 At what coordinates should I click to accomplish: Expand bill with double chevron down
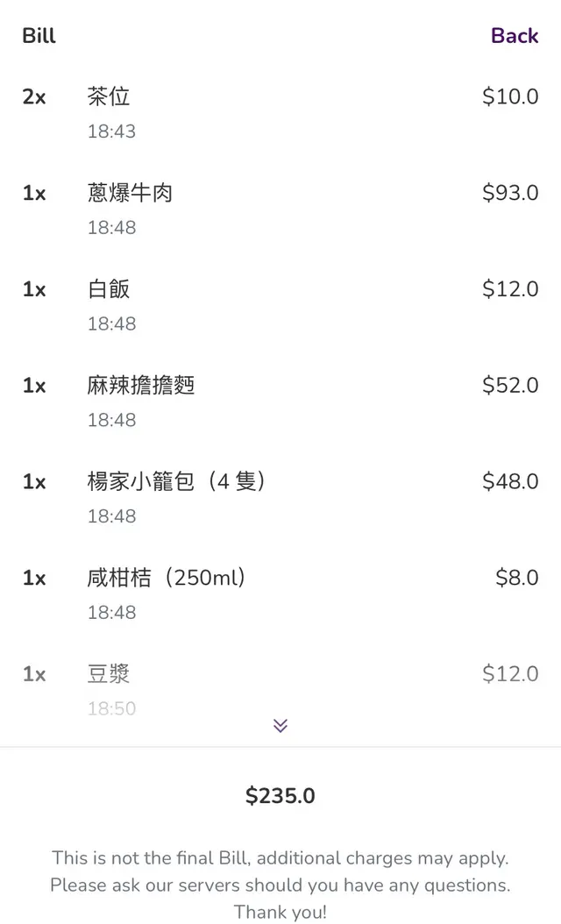point(280,725)
